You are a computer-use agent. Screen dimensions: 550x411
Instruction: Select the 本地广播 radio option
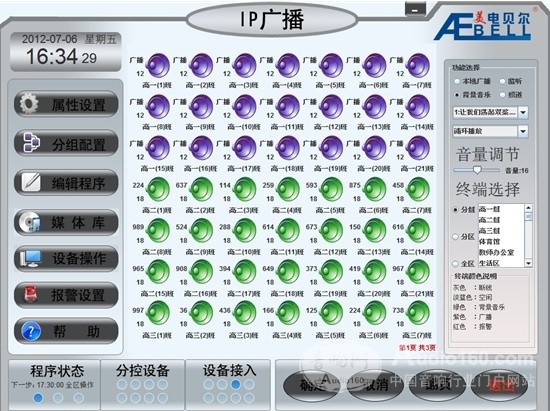(x=457, y=81)
